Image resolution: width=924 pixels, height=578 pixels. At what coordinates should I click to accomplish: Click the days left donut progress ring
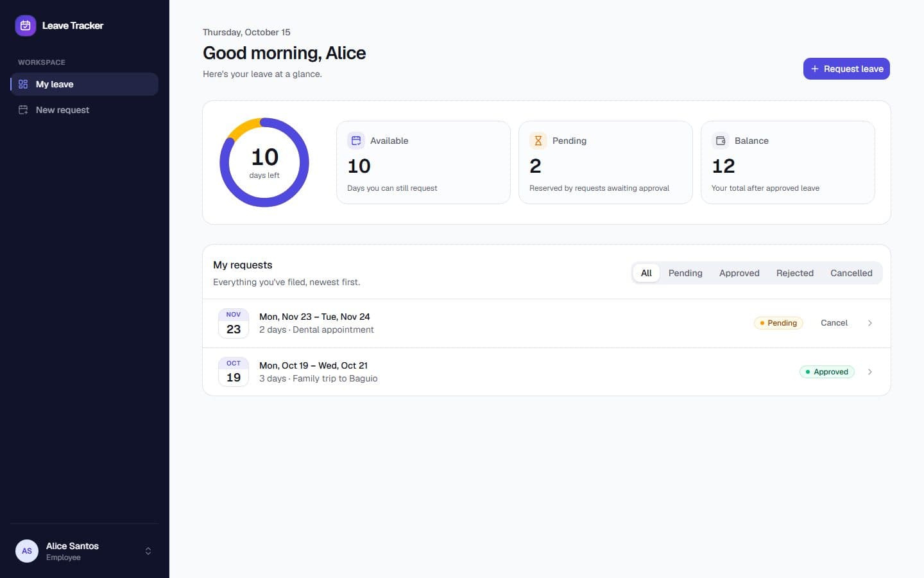[x=264, y=162]
